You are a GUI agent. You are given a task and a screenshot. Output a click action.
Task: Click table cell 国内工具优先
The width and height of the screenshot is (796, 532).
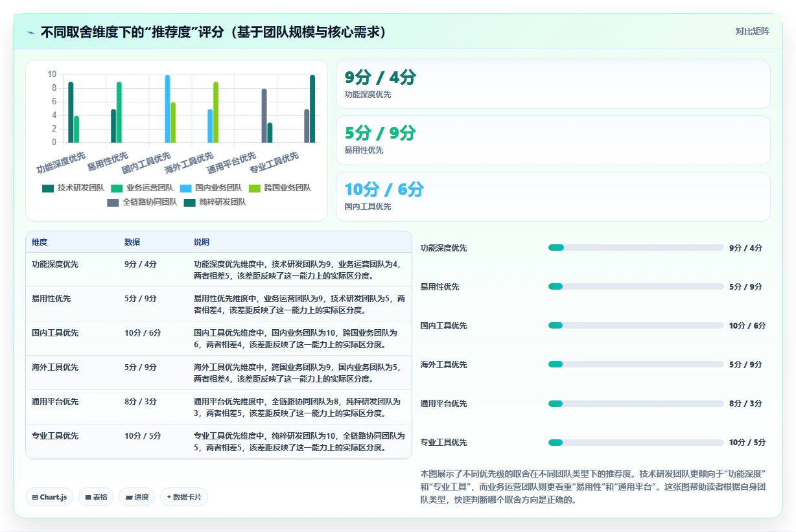pyautogui.click(x=55, y=333)
